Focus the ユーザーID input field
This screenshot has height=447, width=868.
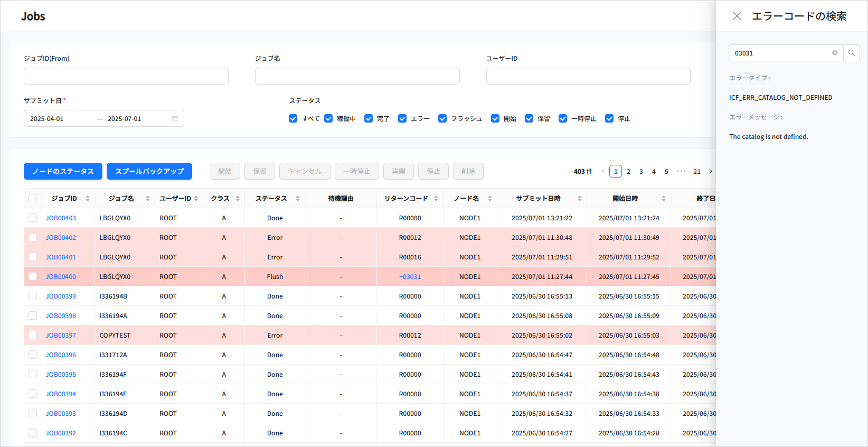[x=588, y=76]
